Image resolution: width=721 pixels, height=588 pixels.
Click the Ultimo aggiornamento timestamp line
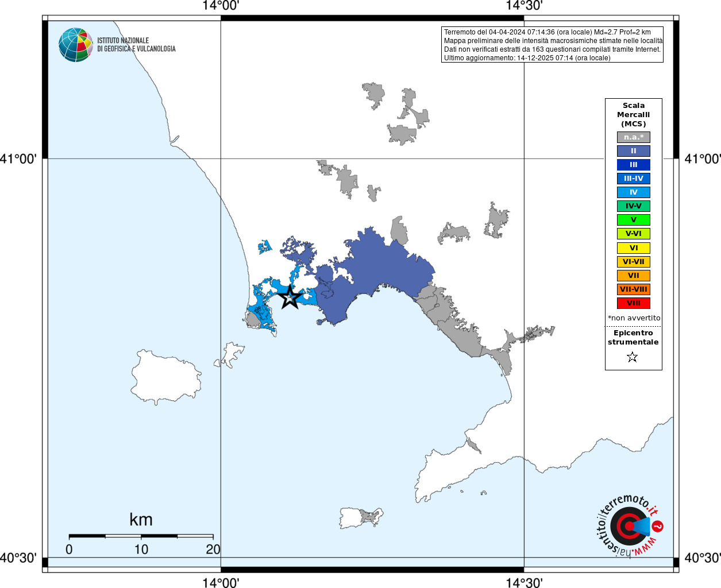527,58
